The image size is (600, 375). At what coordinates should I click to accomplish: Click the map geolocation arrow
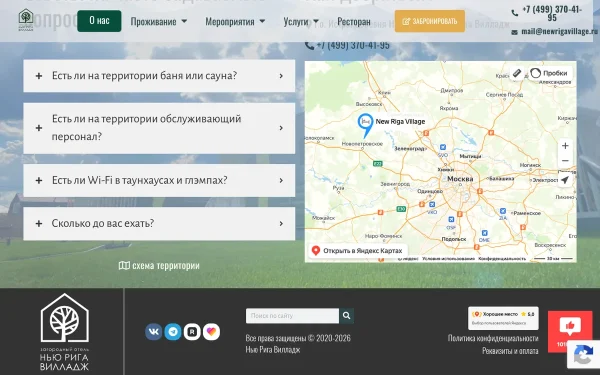click(565, 180)
